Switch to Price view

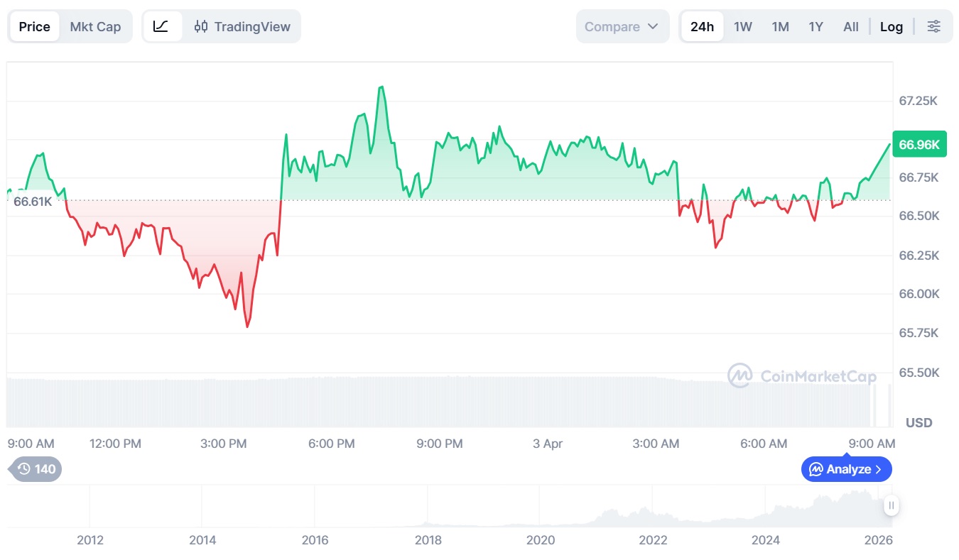(34, 27)
